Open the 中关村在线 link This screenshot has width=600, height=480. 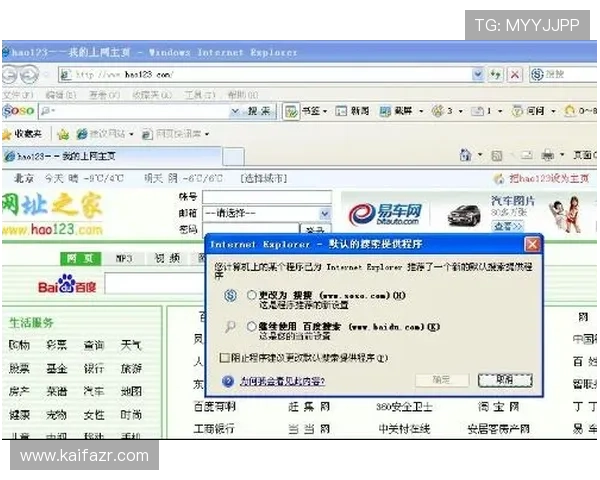pyautogui.click(x=404, y=429)
